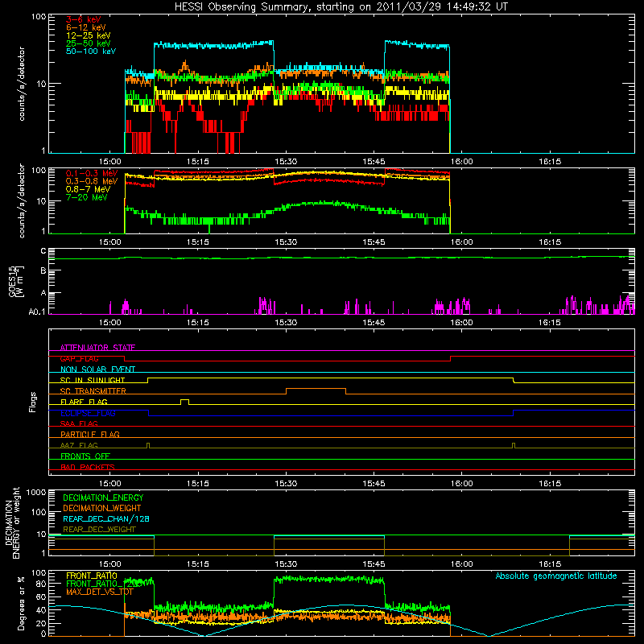Click the first AAZ_FLAG spike marker
The height and width of the screenshot is (644, 644).
click(148, 445)
